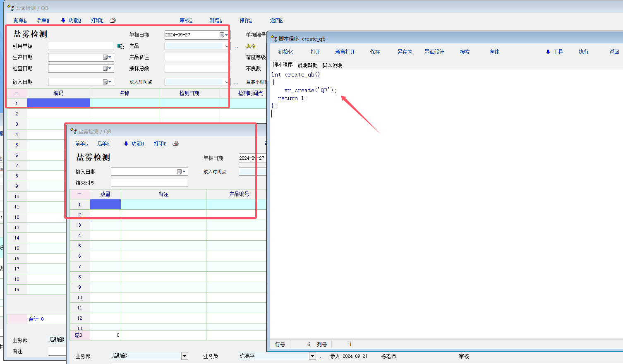The height and width of the screenshot is (364, 623).
Task: Switch to the 说明帮助 tab
Action: [x=307, y=65]
